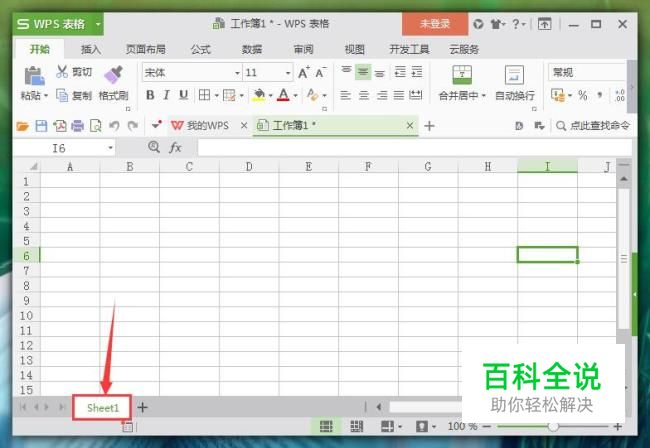The height and width of the screenshot is (448, 650).
Task: Click the distributed alignment icon
Action: pyautogui.click(x=416, y=96)
